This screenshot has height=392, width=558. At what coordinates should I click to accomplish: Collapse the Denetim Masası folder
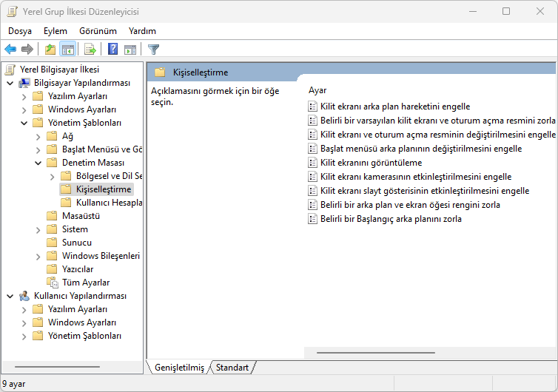38,163
